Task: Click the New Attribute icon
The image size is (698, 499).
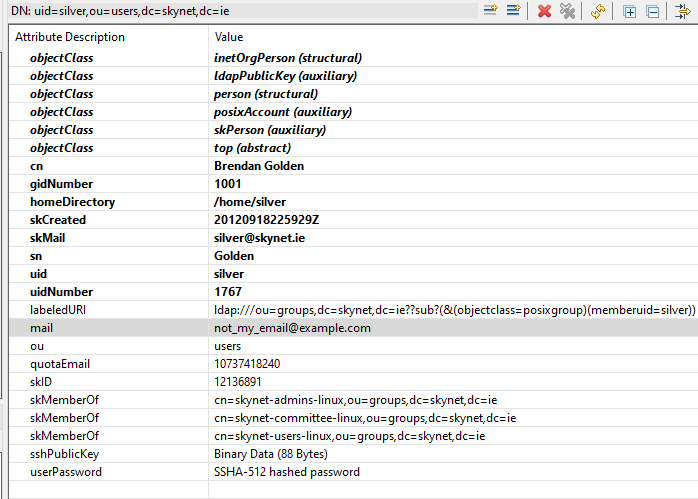Action: 491,11
